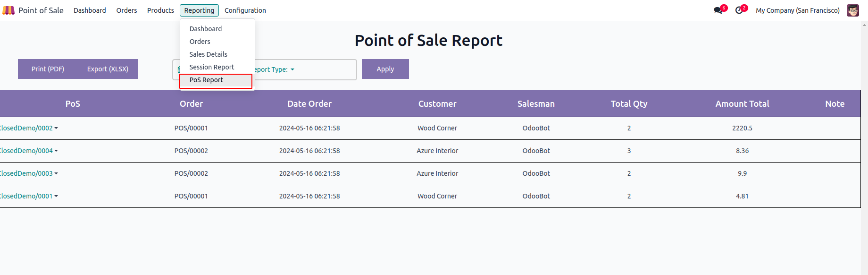Expand the ClosedDemo/0003 row caret

56,173
